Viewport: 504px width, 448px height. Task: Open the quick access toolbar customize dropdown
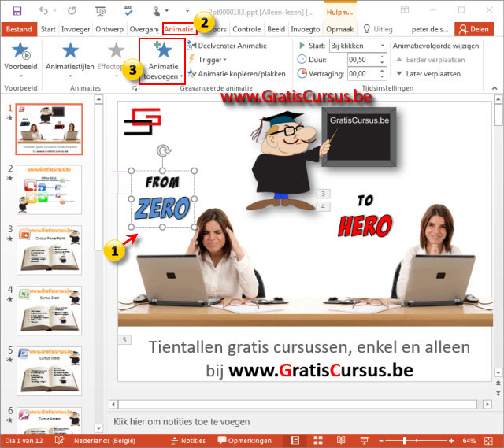[187, 11]
